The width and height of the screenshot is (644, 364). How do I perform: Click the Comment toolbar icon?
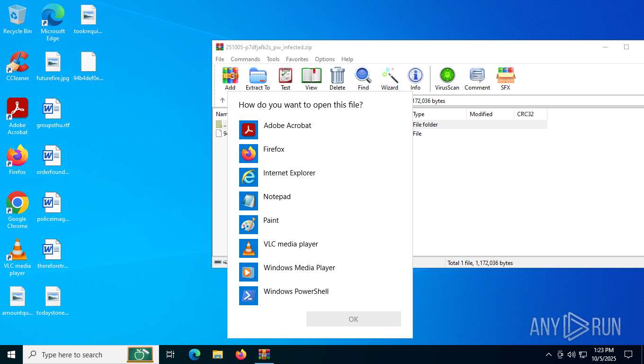coord(477,79)
